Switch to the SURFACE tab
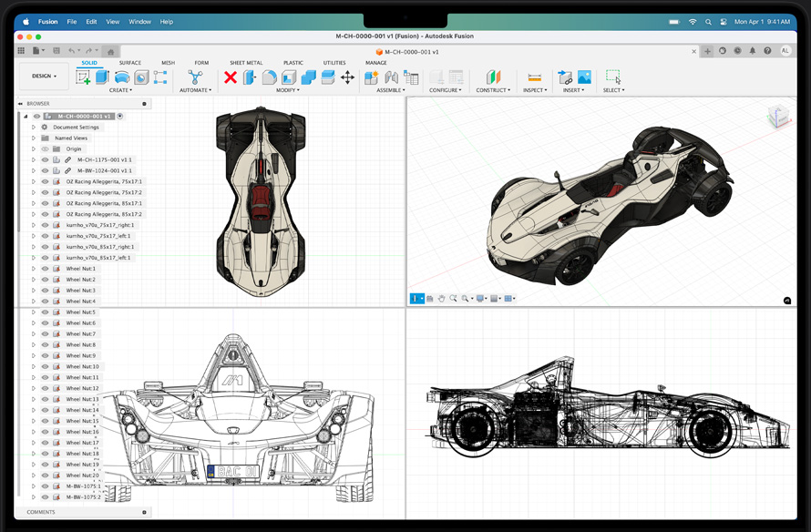The height and width of the screenshot is (532, 811). click(129, 63)
